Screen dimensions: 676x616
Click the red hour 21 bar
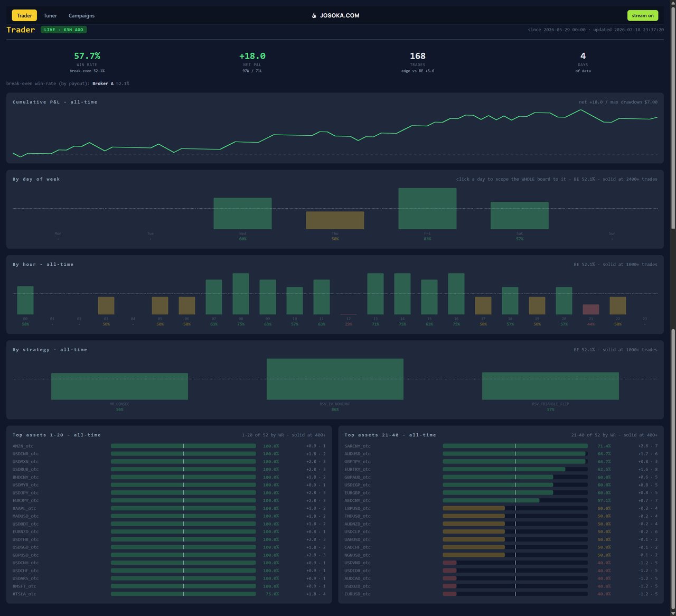(x=591, y=309)
